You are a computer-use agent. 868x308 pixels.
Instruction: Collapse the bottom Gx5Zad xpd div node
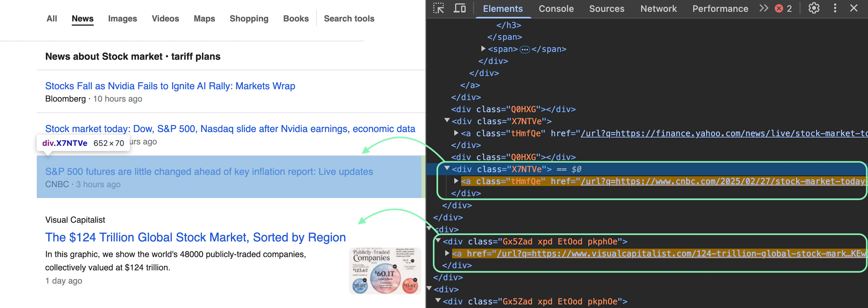pyautogui.click(x=438, y=301)
